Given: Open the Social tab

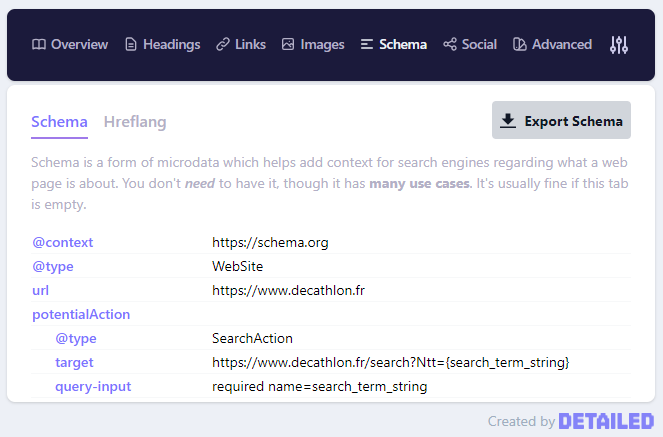Looking at the screenshot, I should pos(470,44).
